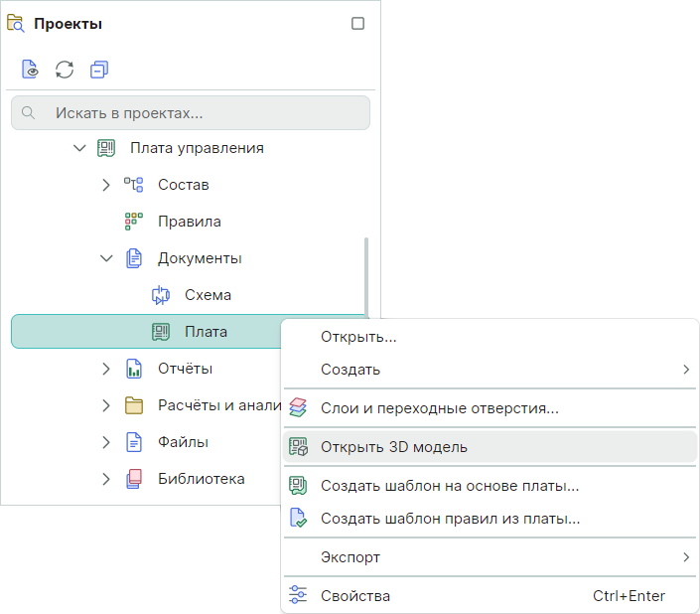Collapse the Документы folder
Image resolution: width=700 pixels, height=614 pixels.
(106, 258)
